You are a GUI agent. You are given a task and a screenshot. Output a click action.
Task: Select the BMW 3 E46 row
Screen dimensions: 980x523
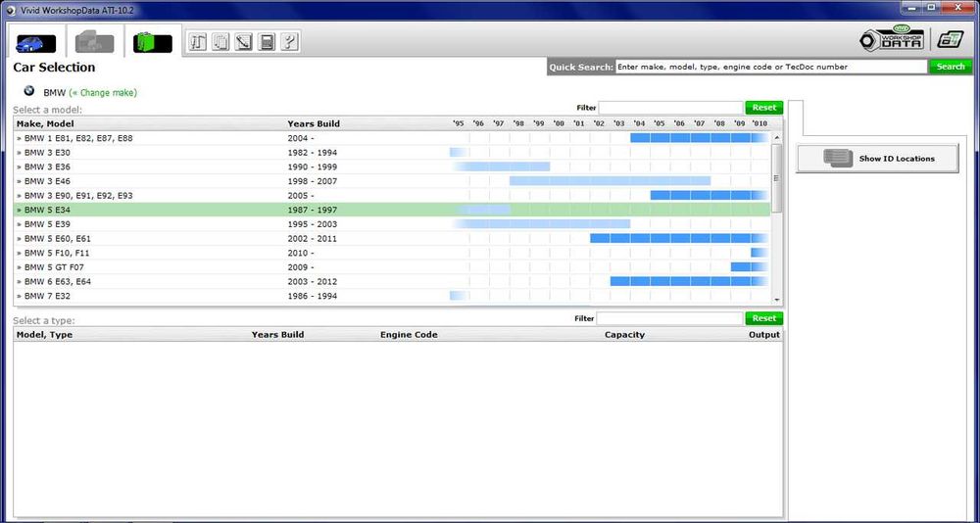point(393,181)
